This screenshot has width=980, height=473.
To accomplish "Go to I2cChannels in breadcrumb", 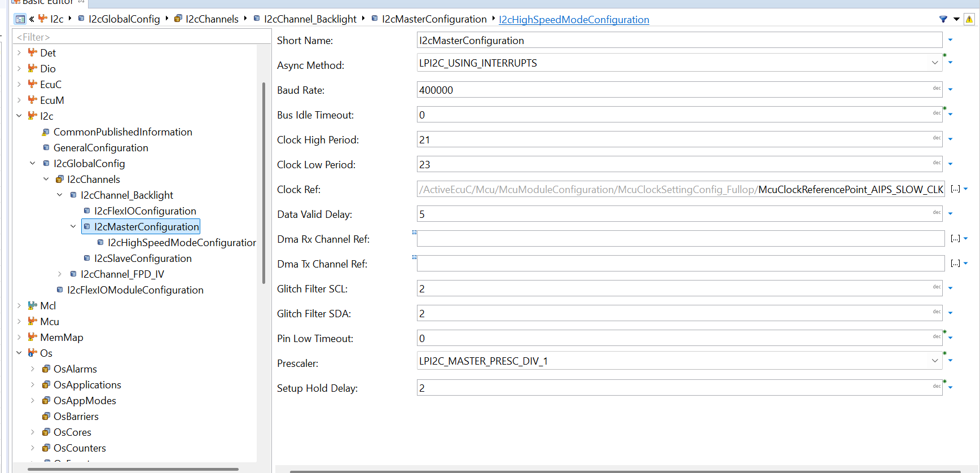I will point(212,19).
